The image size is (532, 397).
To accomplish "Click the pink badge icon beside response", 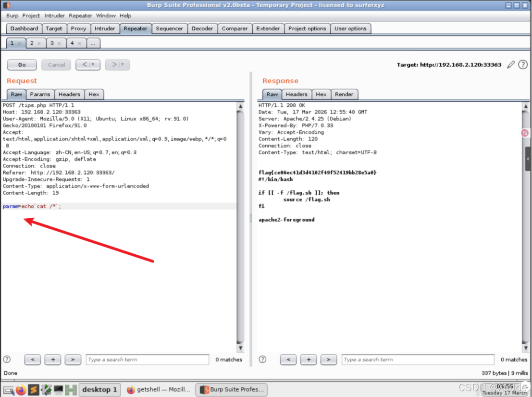I will pos(525,133).
